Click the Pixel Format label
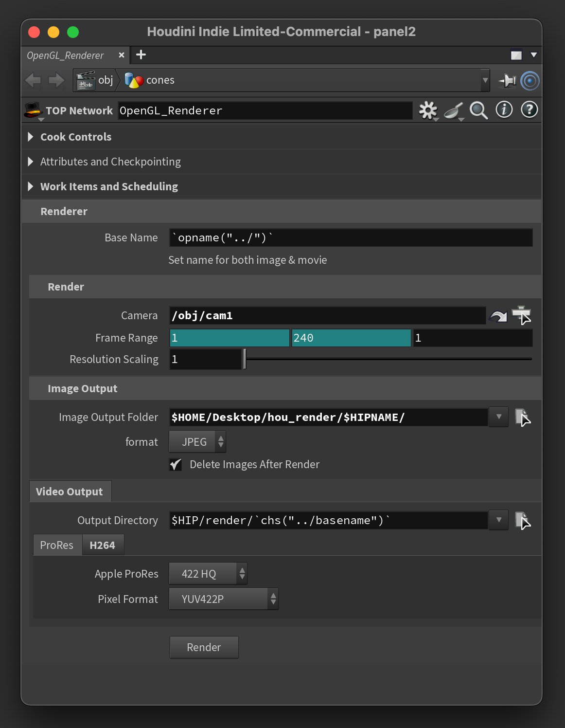The width and height of the screenshot is (565, 728). [x=128, y=599]
